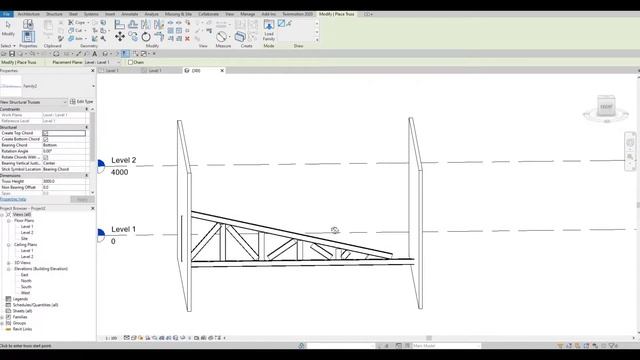The image size is (640, 360).
Task: Select Revit Links in Project Browser
Action: pos(22,329)
